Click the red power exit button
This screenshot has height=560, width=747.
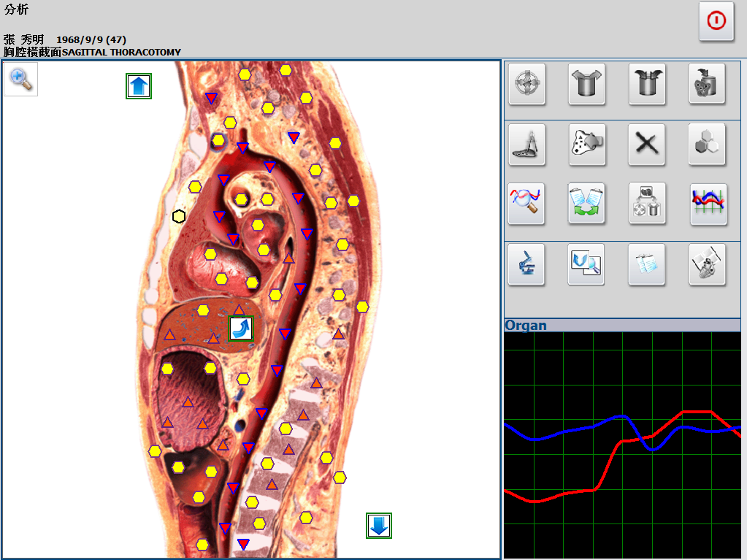click(716, 21)
